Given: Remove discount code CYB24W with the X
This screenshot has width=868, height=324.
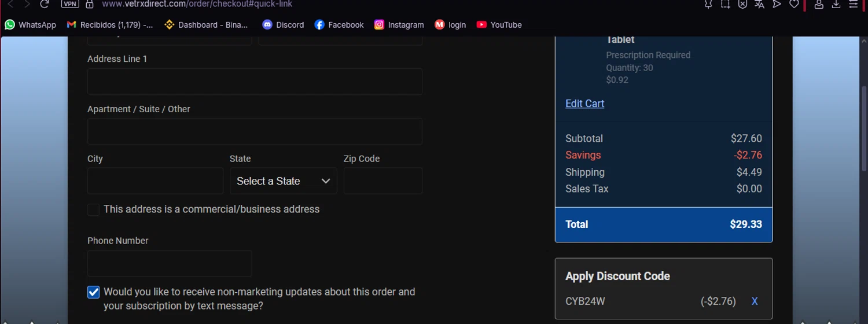Looking at the screenshot, I should (755, 301).
